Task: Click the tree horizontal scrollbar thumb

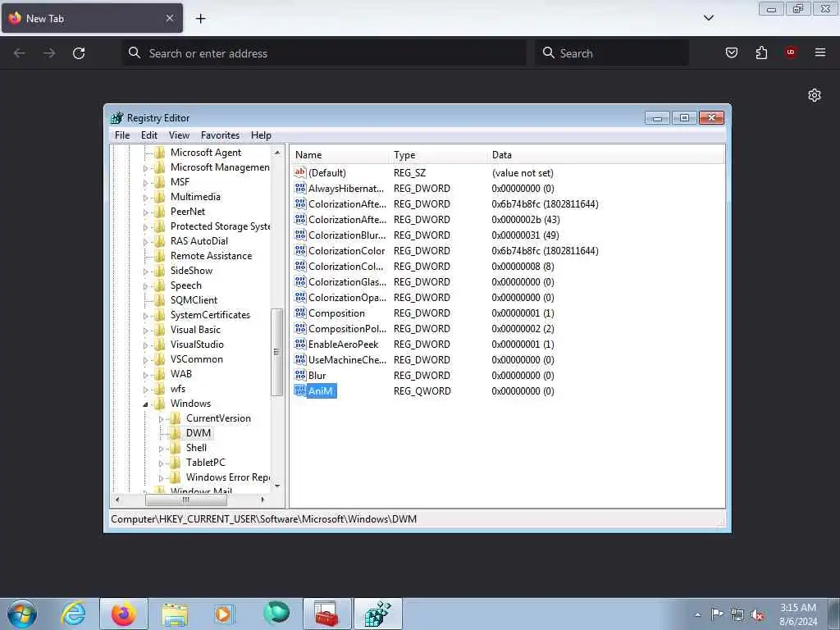Action: 186,500
